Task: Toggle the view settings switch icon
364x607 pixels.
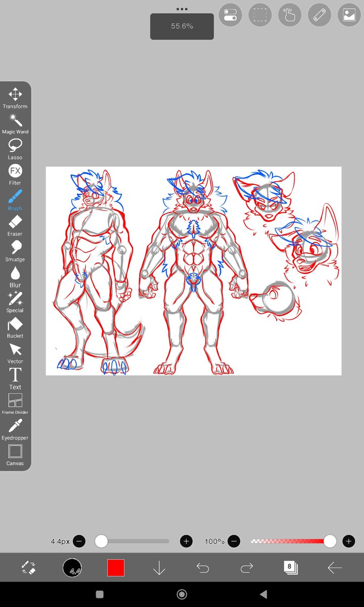Action: pos(231,15)
